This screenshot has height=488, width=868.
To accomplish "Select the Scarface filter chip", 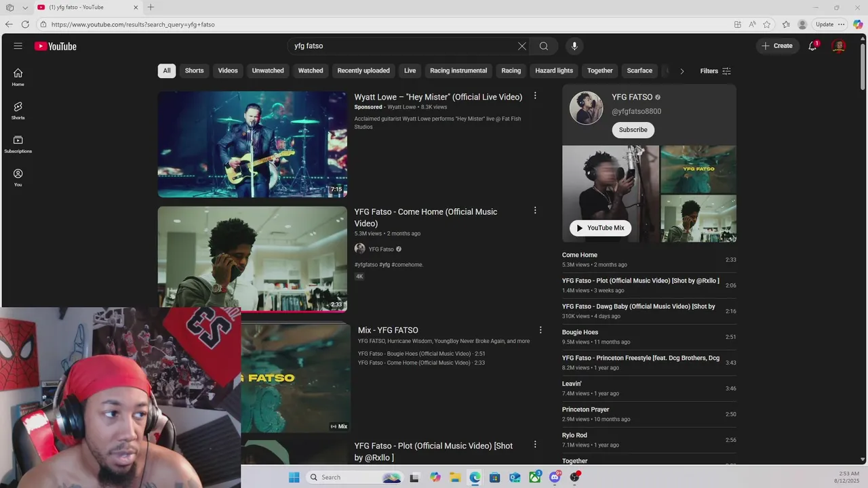I will point(639,70).
